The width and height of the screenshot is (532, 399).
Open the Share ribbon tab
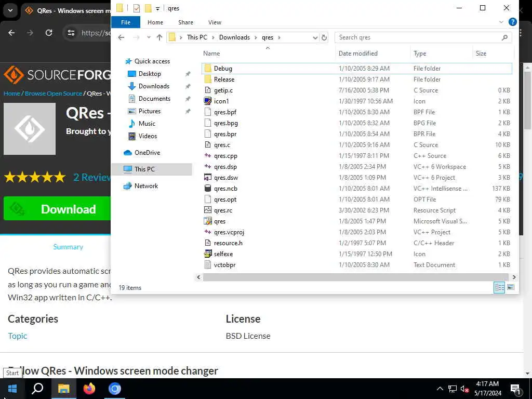[185, 22]
